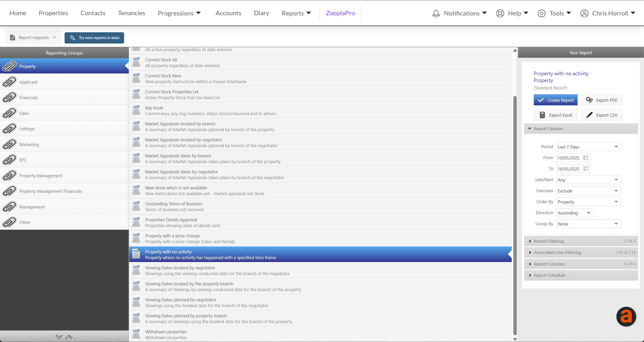Viewport: 644px width, 342px height.
Task: Expand the Report Schedule section
Action: coord(581,275)
